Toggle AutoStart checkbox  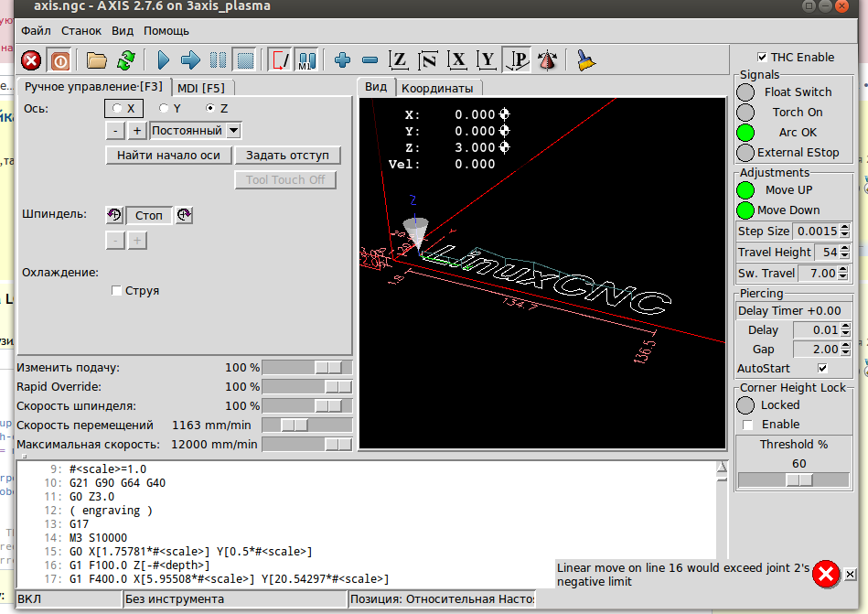[822, 368]
